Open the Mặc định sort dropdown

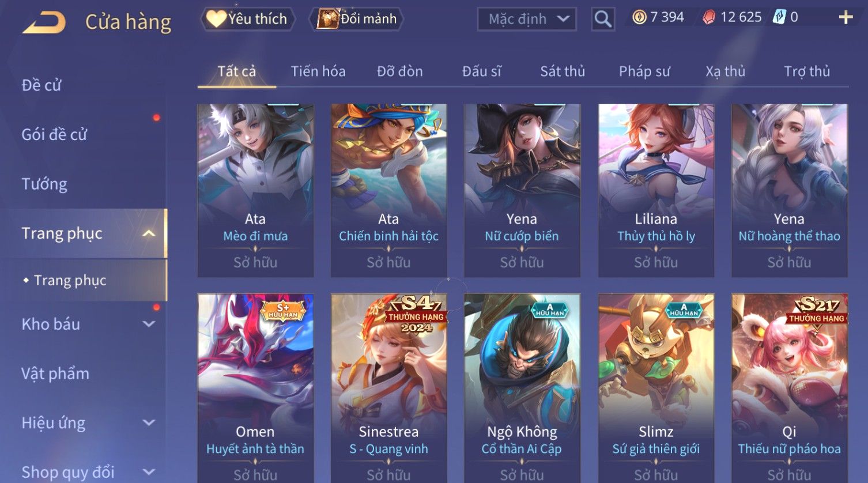(527, 19)
